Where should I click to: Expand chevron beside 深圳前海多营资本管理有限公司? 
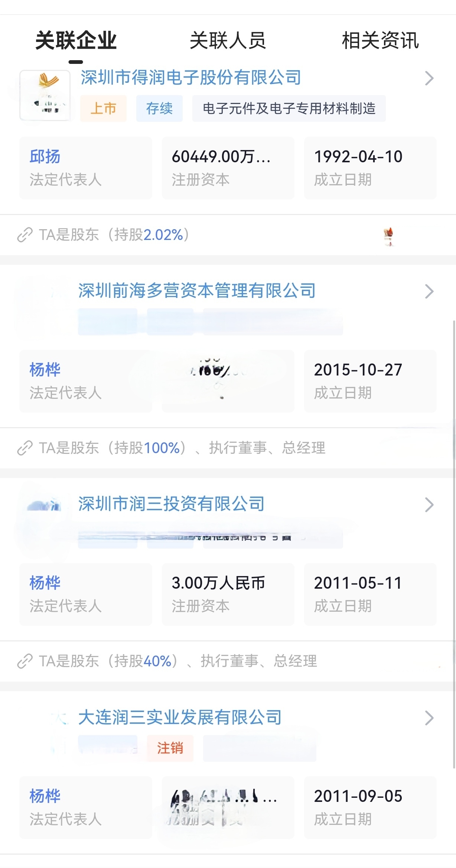pos(429,291)
